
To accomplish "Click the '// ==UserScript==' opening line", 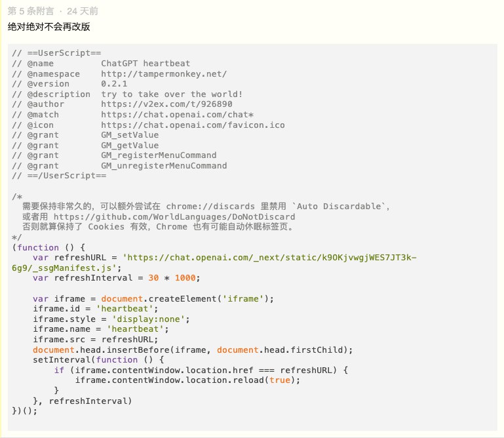I will (x=56, y=53).
